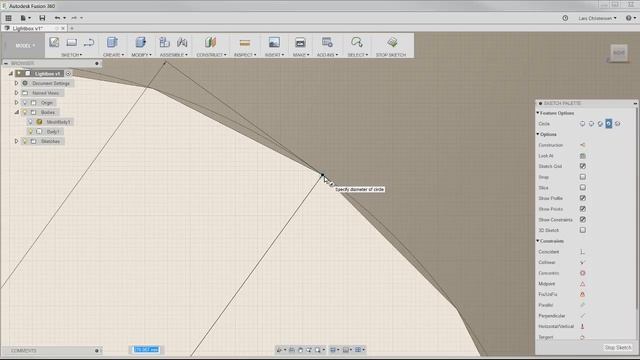This screenshot has height=360, width=640.
Task: Toggle visibility bulb of Body1
Action: [30, 131]
